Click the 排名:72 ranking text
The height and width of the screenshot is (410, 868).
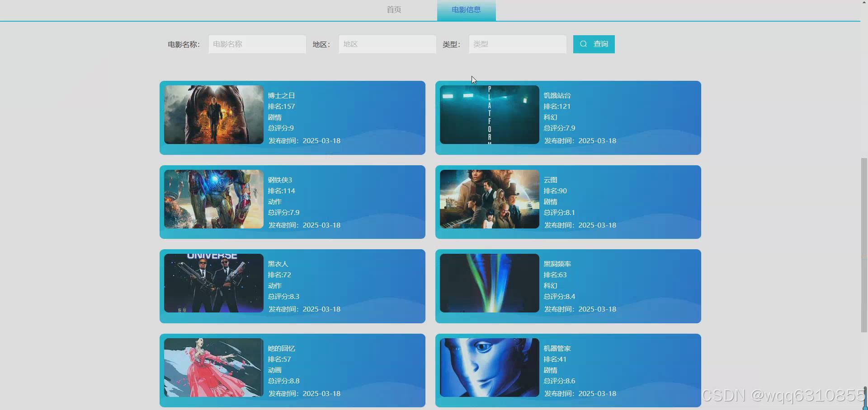(279, 275)
